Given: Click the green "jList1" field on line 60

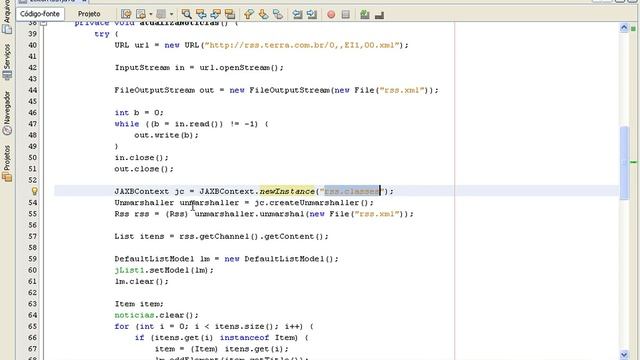Looking at the screenshot, I should (x=129, y=270).
